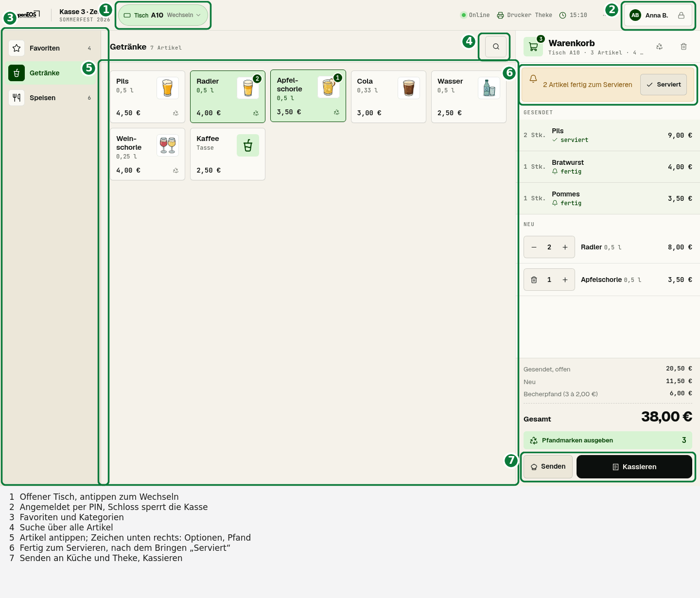Click the options icon on Pils tile
Viewport: 700px width, 598px height.
(x=175, y=113)
